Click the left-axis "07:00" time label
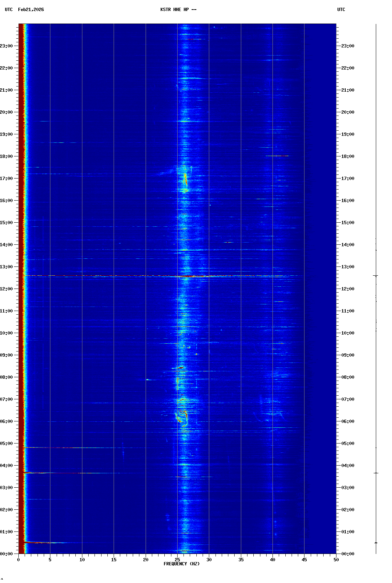Viewport: 392px width, 583px height. 6,399
